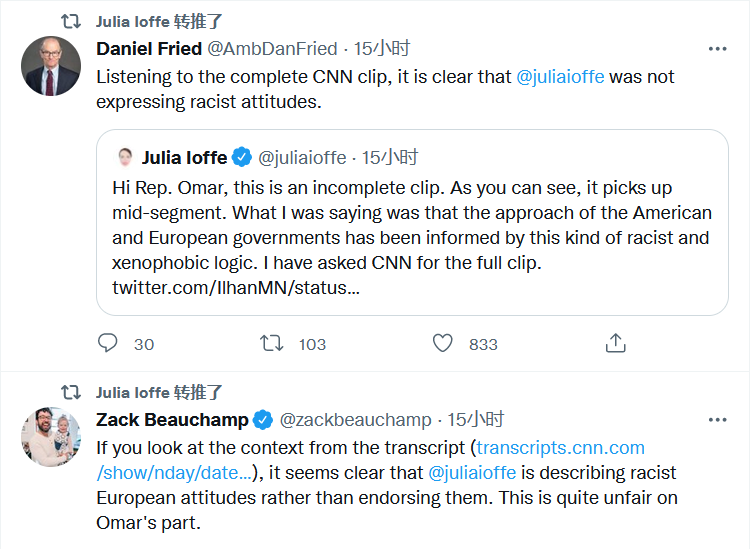Open the @AmbDanFried handle
Screen dimensions: 750x549
coord(272,48)
